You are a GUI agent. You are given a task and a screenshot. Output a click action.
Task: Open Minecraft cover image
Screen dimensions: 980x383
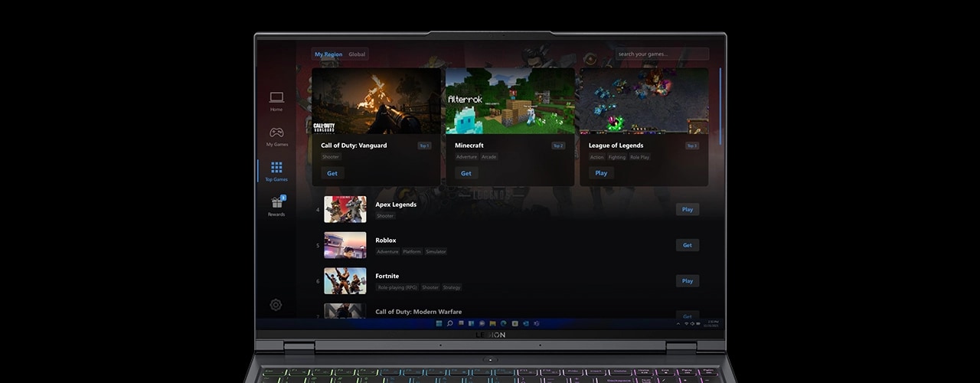(510, 101)
